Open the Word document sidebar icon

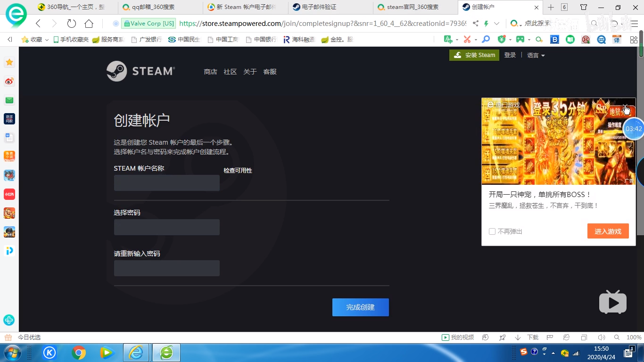(9, 138)
